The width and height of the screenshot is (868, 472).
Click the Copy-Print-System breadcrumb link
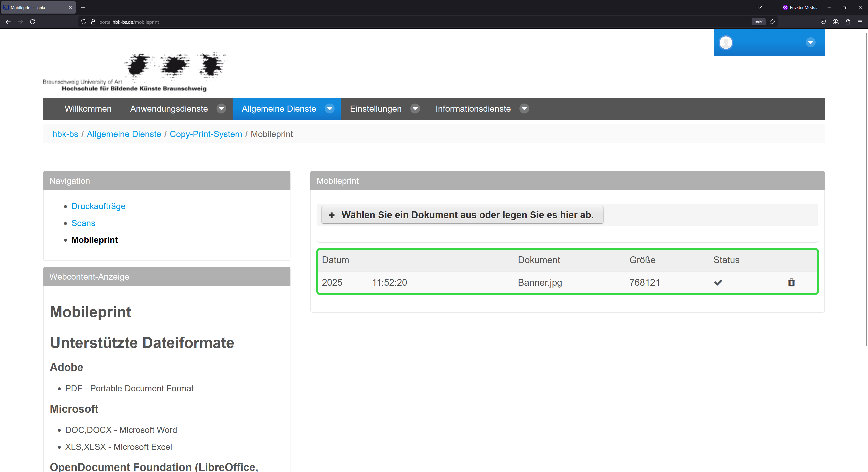pyautogui.click(x=205, y=134)
